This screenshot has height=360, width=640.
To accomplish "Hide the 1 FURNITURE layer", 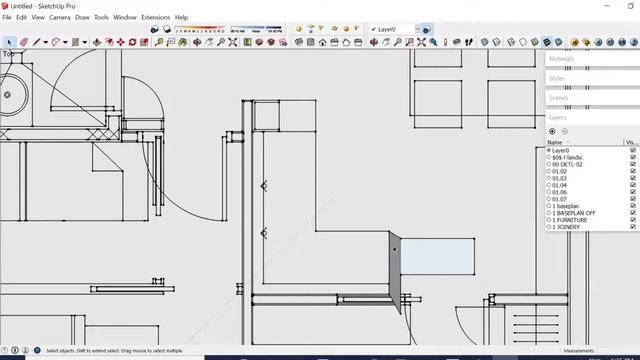I will pyautogui.click(x=633, y=220).
